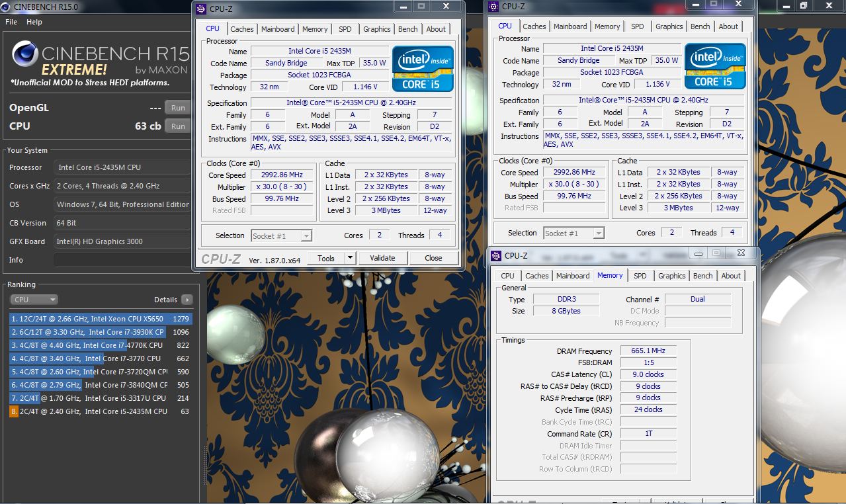Click CPU-Z icon in Memory window title
This screenshot has height=504, width=846.
tap(496, 255)
